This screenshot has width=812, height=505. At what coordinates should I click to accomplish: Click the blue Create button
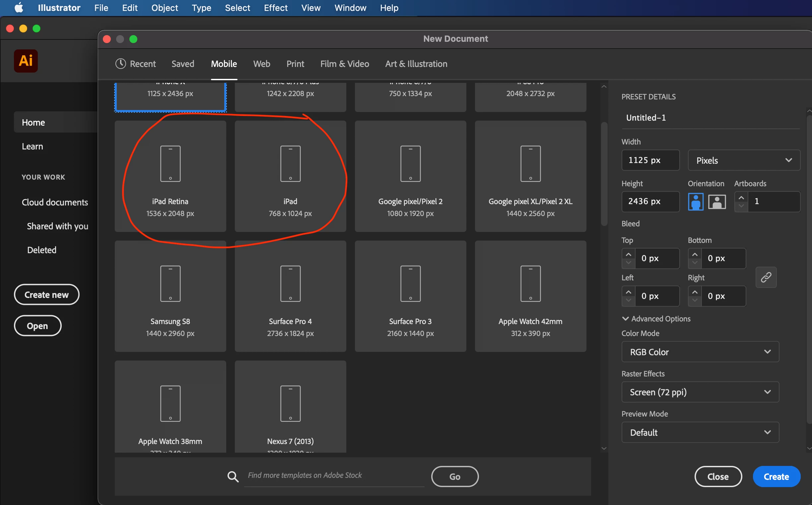[x=776, y=477]
